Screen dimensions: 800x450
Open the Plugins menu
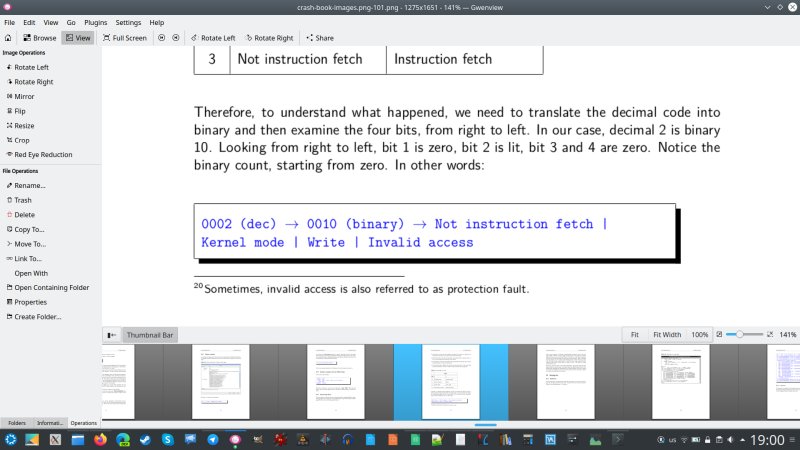tap(95, 22)
